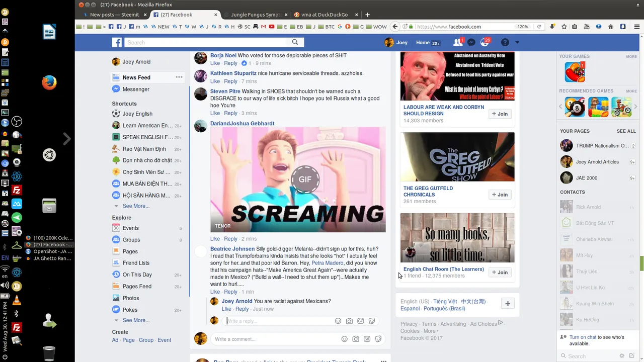Reply to Beatrice Johnsen's comment
644x362 pixels.
click(230, 292)
